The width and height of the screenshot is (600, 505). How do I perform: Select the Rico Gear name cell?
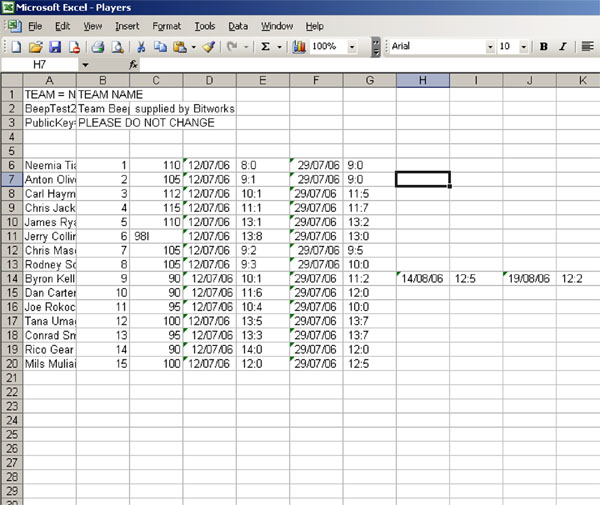click(50, 349)
